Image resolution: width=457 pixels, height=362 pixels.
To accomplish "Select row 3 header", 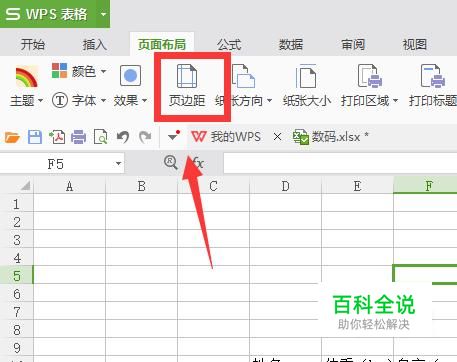I will tap(17, 240).
